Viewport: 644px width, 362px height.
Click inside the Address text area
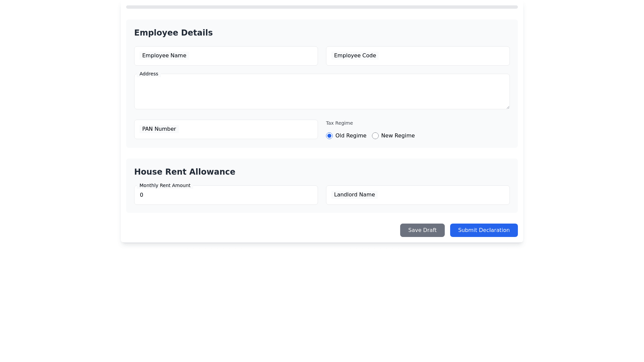[x=322, y=92]
